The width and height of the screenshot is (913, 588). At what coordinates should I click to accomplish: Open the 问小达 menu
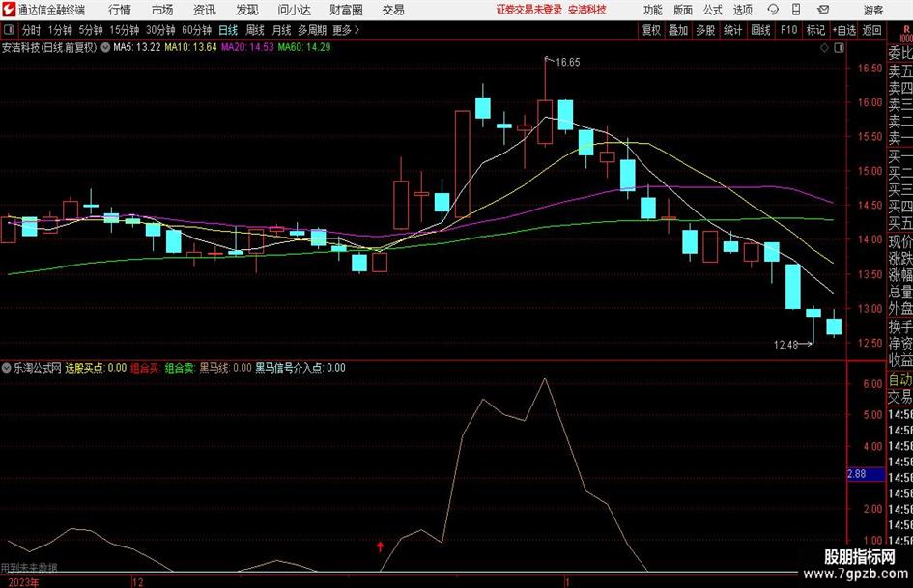294,10
